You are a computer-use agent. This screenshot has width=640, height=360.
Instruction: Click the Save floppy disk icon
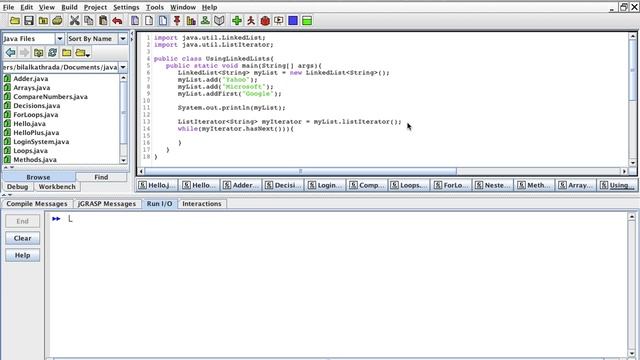(29, 21)
